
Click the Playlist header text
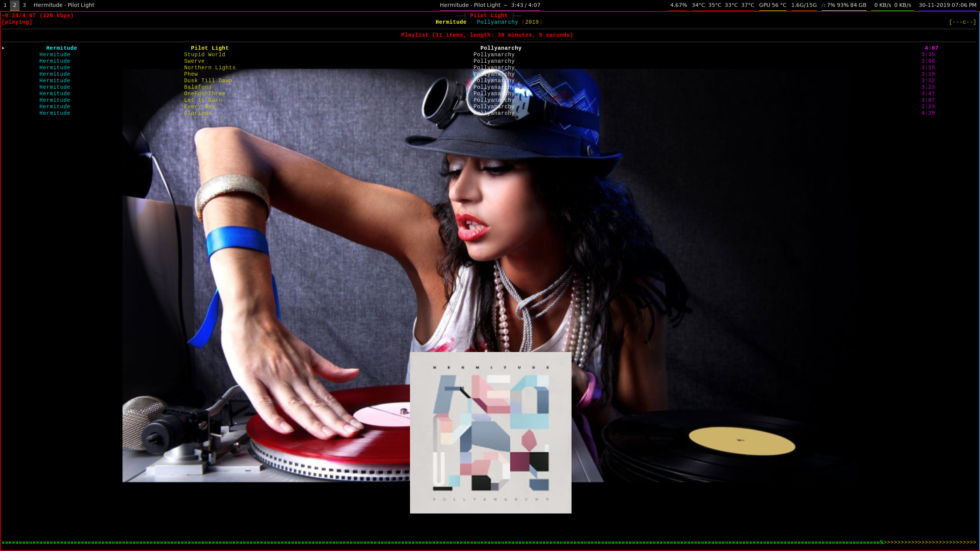(x=487, y=35)
